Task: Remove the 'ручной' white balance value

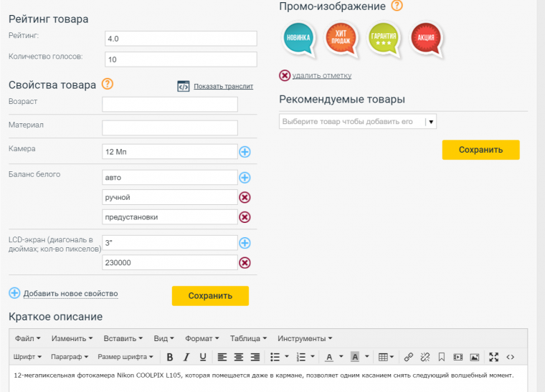Action: (x=245, y=197)
